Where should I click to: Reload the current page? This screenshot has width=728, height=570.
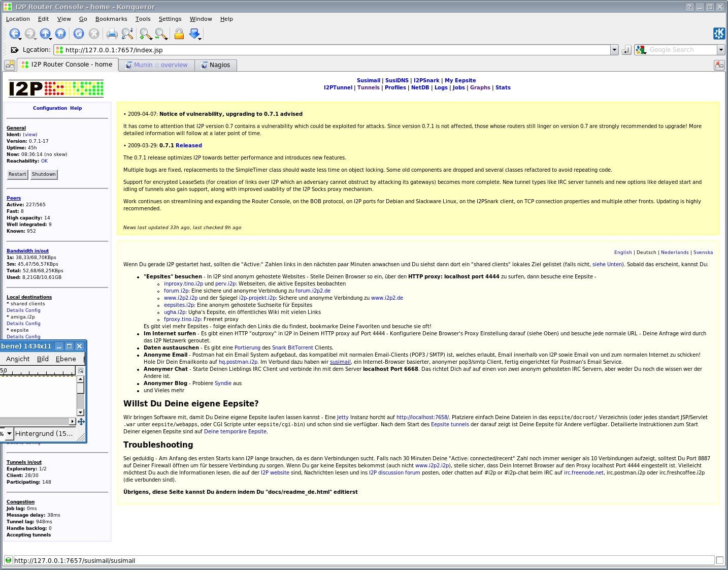click(79, 34)
